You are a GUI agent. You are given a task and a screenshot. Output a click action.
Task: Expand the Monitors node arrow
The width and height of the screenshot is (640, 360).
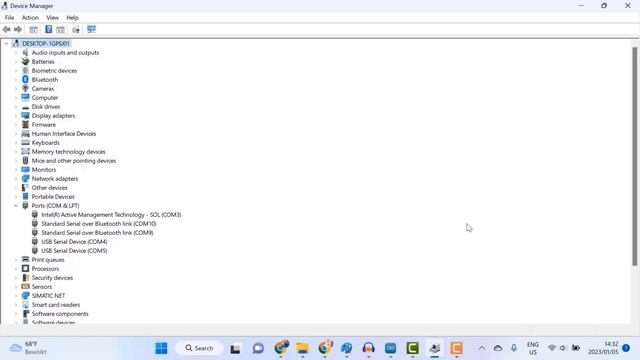point(16,170)
